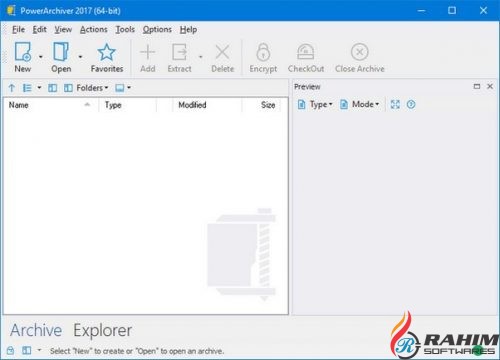Go up one level with the arrow icon
The image size is (500, 360).
click(x=12, y=88)
